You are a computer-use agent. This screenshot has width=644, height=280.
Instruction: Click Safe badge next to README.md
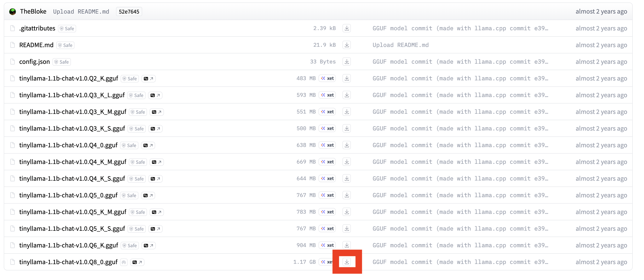pyautogui.click(x=65, y=45)
